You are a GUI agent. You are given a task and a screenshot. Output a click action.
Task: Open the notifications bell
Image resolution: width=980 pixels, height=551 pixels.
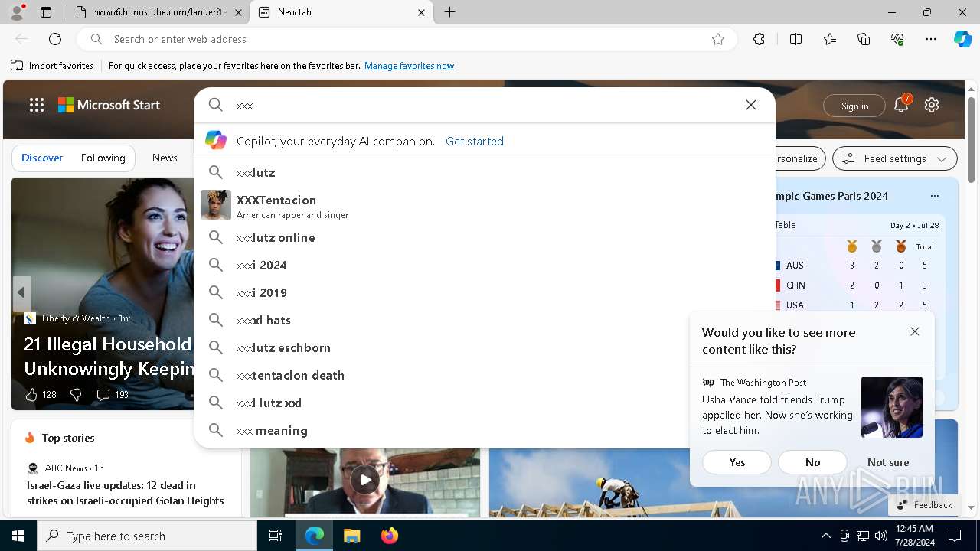tap(901, 105)
